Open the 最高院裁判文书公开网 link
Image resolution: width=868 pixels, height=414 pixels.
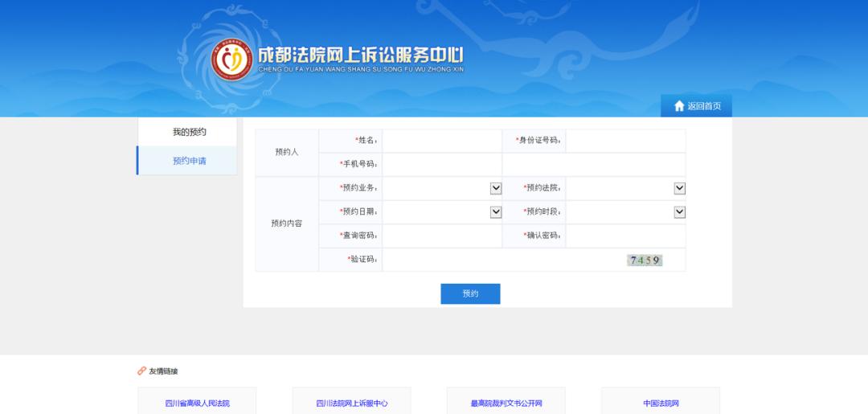pyautogui.click(x=506, y=403)
